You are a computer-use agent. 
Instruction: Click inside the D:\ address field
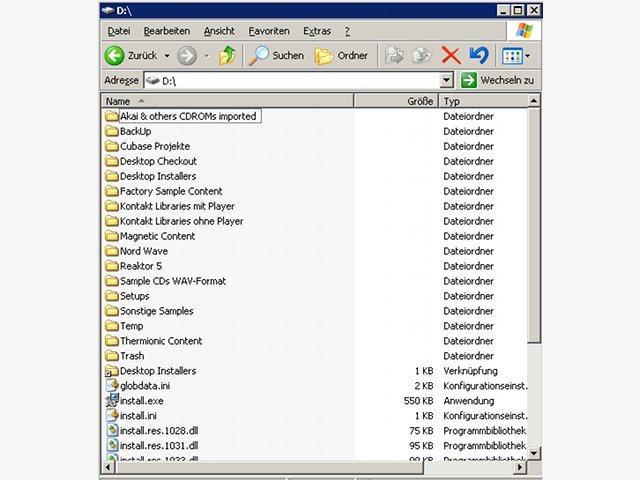coord(292,80)
